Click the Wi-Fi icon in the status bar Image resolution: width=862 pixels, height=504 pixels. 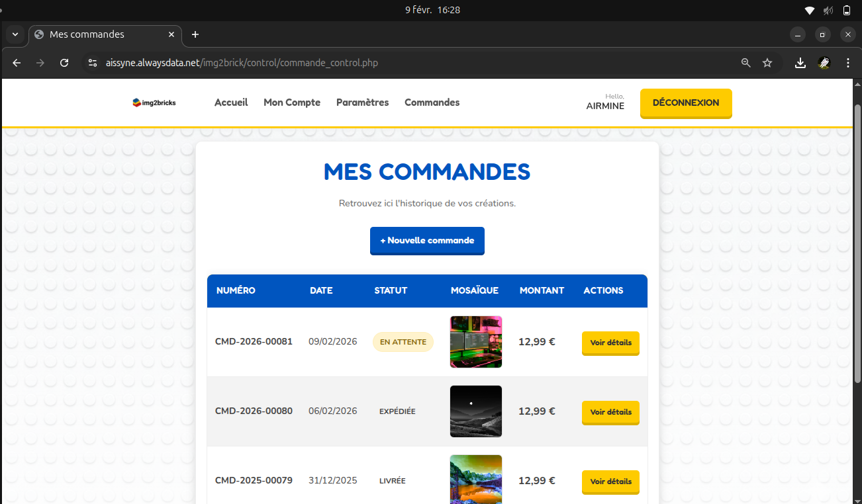point(809,10)
